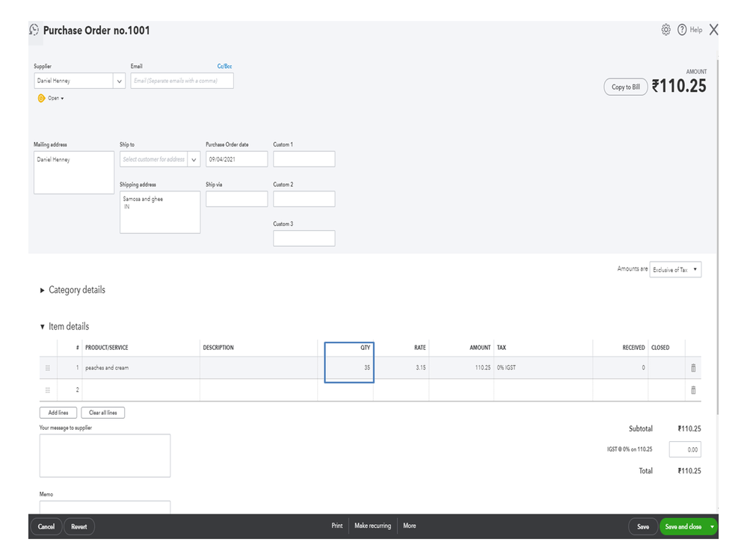This screenshot has width=747, height=560.
Task: Click drag handle for peaches and cream row
Action: pos(48,368)
